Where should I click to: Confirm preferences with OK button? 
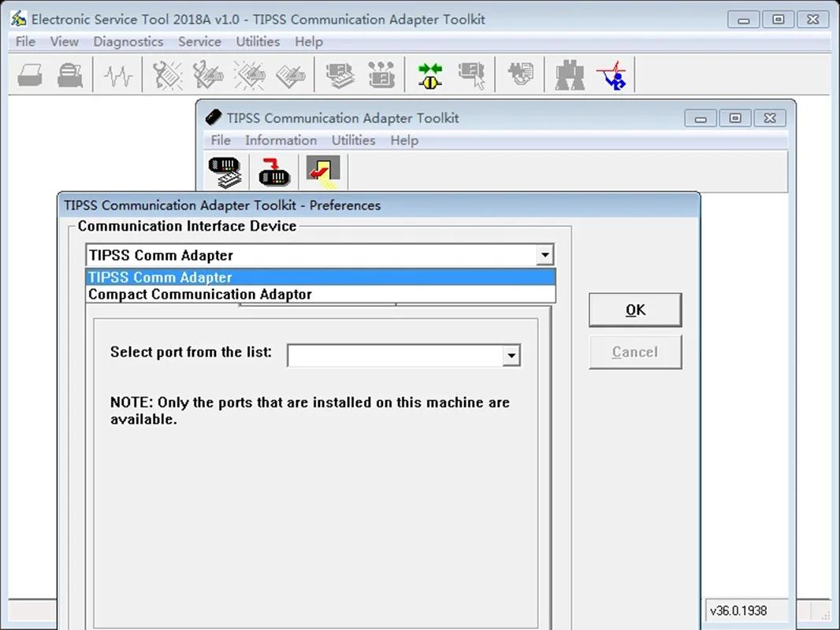(635, 310)
